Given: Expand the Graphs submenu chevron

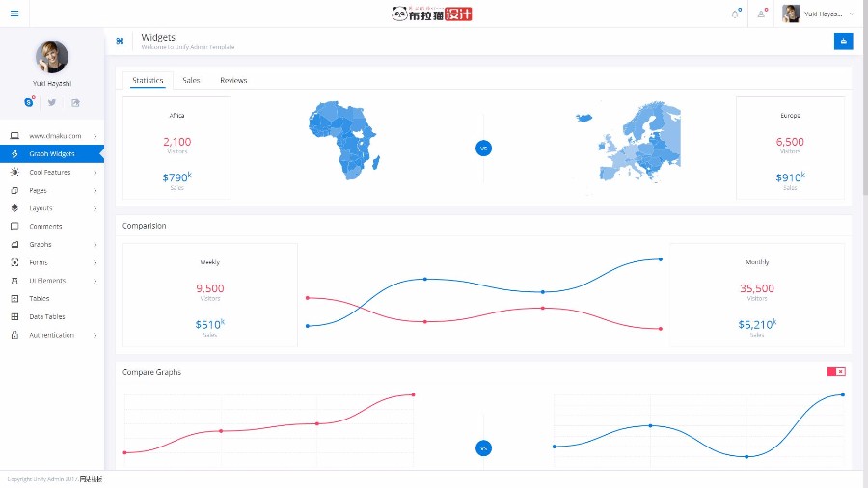Looking at the screenshot, I should click(95, 245).
